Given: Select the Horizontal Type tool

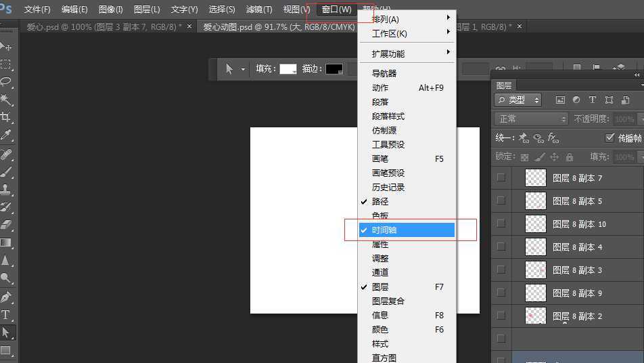Looking at the screenshot, I should (x=6, y=315).
